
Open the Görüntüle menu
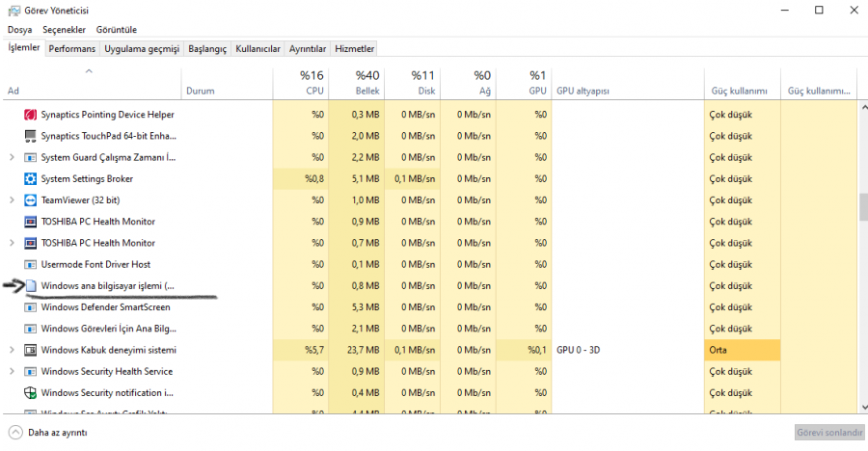[x=117, y=30]
